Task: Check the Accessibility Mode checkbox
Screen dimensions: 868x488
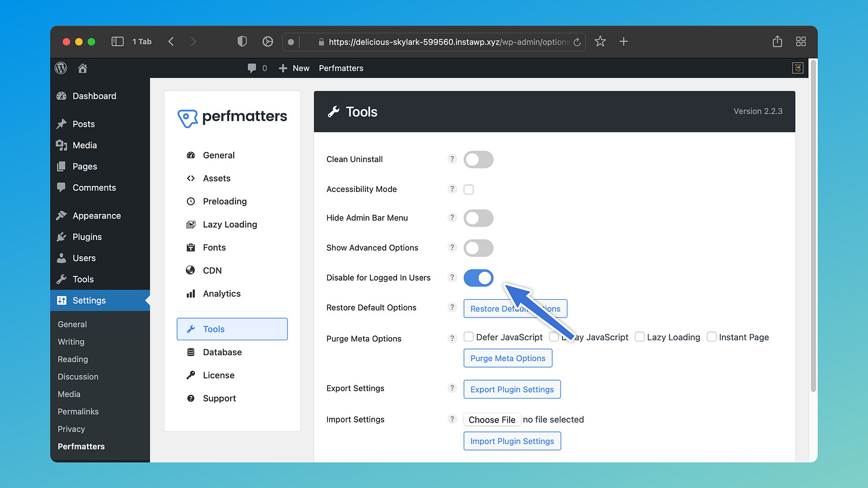Action: click(x=469, y=189)
